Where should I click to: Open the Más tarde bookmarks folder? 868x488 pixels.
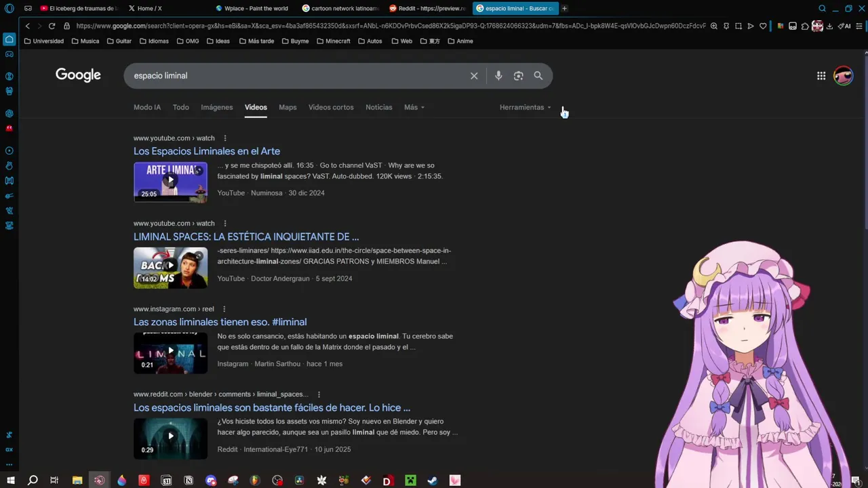[256, 41]
